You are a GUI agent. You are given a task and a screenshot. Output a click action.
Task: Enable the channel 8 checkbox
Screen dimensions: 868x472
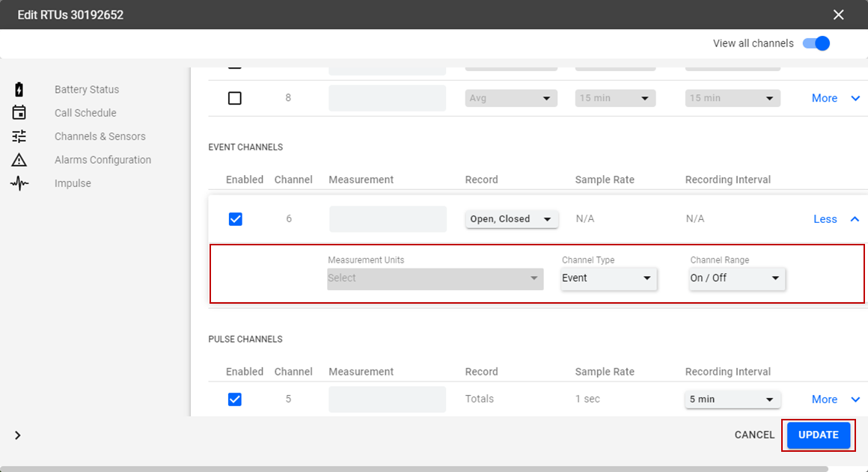[235, 98]
